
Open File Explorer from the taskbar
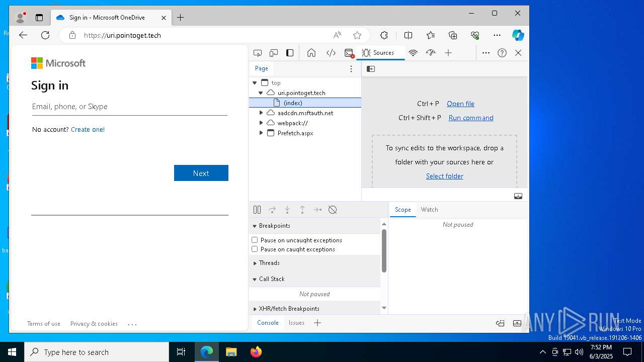point(231,352)
